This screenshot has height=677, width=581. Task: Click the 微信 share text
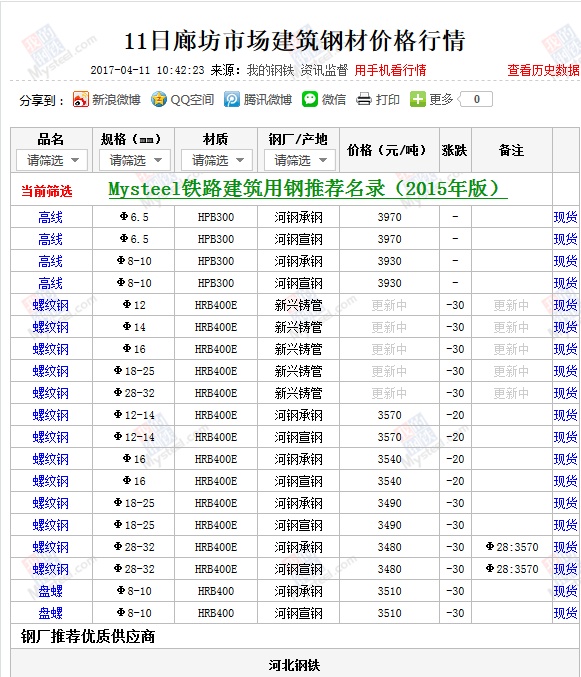pyautogui.click(x=334, y=100)
